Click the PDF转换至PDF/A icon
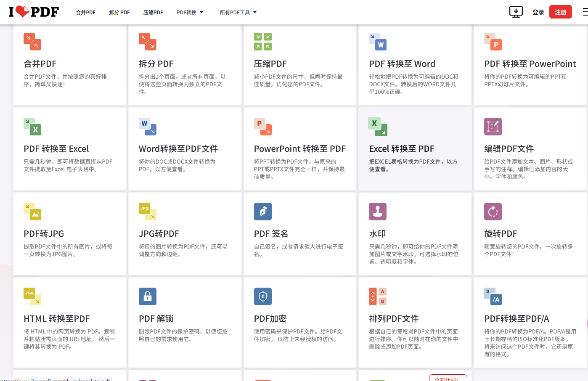Screen dimensions: 588x381 tap(493, 296)
